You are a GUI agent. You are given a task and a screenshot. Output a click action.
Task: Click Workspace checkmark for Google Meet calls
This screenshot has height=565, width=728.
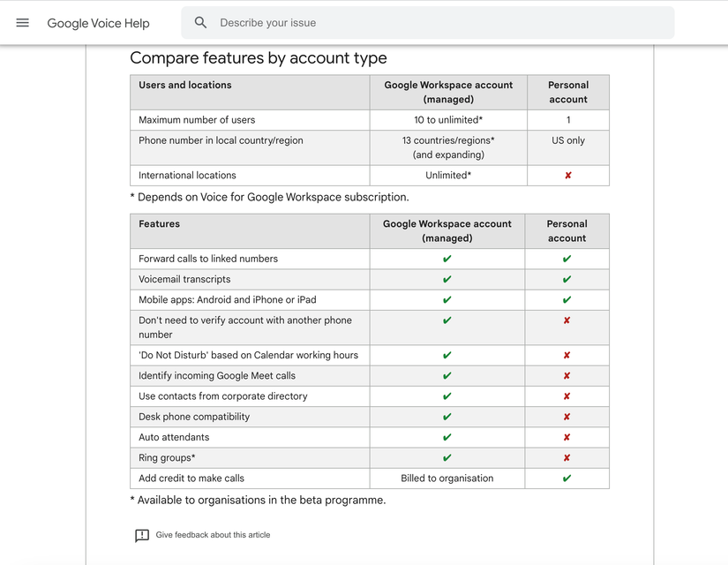point(447,375)
